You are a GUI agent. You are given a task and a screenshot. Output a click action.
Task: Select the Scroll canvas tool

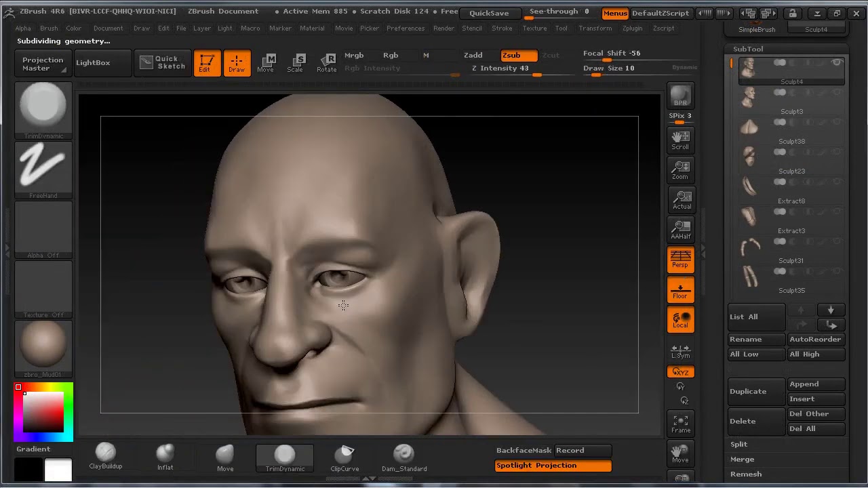coord(680,140)
